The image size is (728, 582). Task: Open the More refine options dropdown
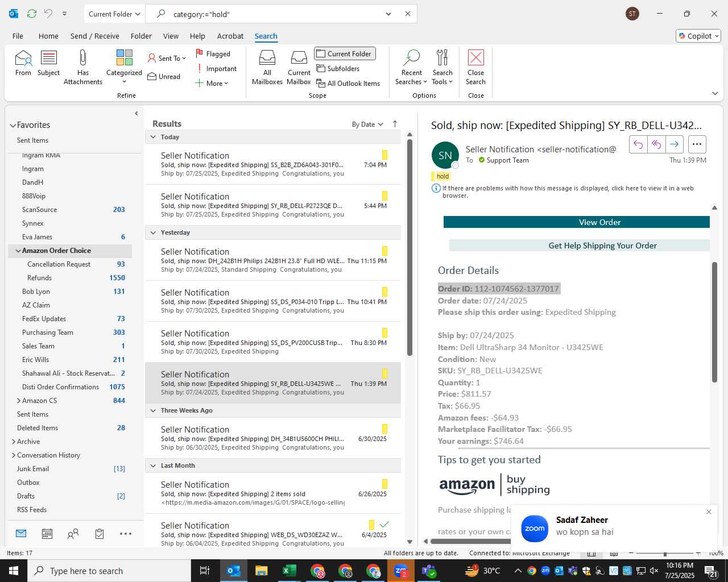click(212, 84)
